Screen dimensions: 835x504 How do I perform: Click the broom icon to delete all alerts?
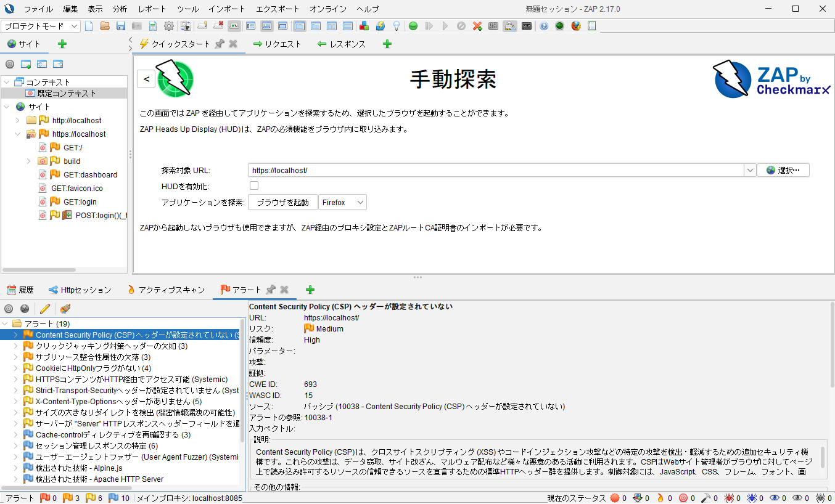(x=65, y=309)
